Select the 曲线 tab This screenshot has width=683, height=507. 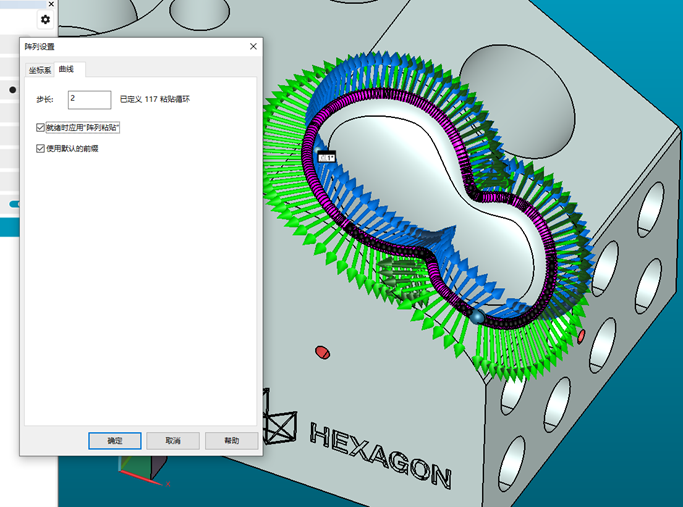click(x=69, y=70)
